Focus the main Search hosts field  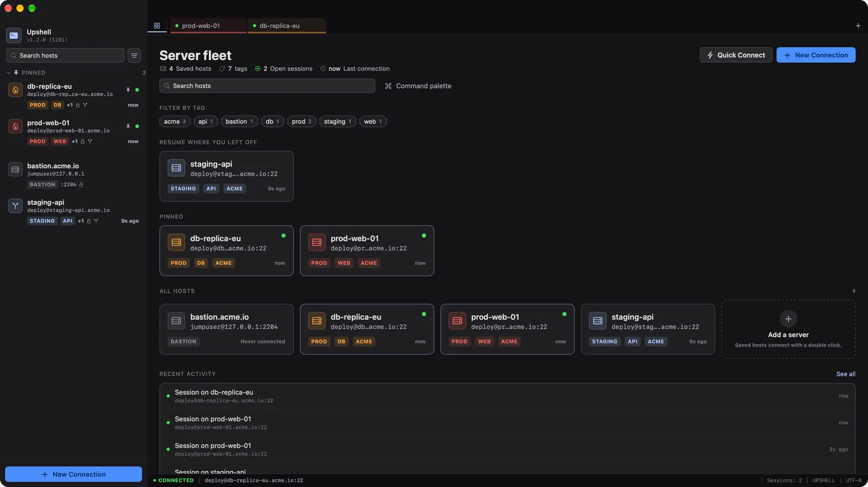267,86
